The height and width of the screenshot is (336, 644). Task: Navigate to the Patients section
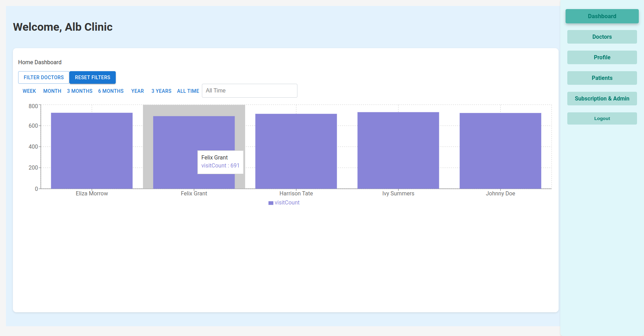click(602, 78)
